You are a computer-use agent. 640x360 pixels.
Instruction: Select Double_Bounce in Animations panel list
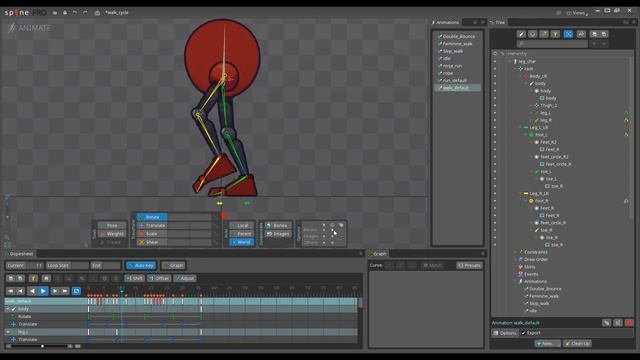pyautogui.click(x=458, y=37)
